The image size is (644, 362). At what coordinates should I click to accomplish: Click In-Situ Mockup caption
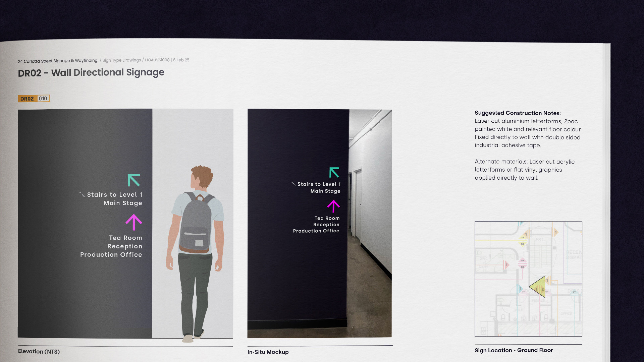(268, 352)
